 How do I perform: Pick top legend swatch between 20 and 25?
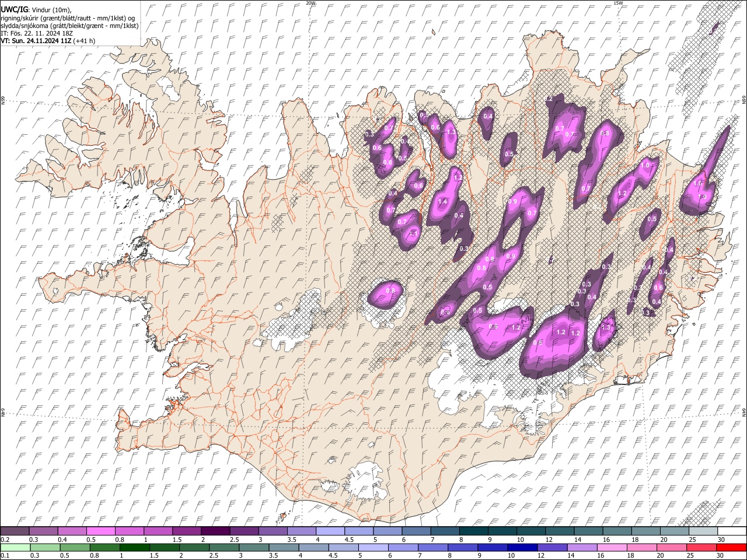click(x=675, y=531)
